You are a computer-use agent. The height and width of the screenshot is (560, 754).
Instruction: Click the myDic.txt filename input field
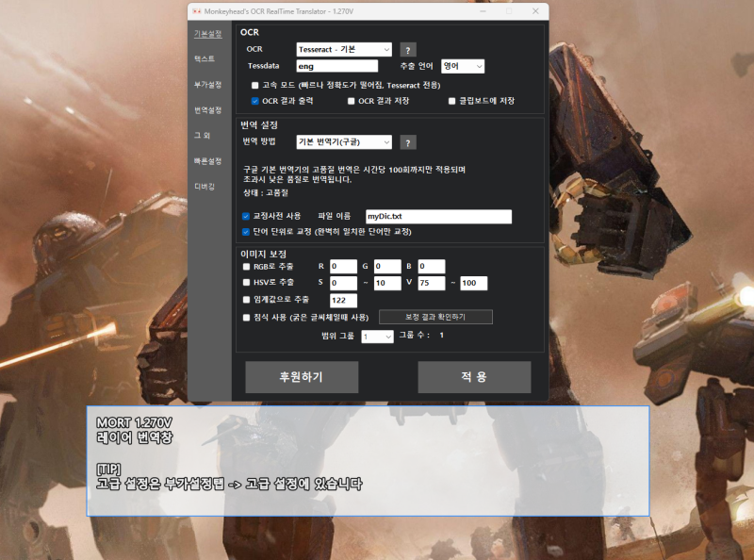[x=437, y=216]
